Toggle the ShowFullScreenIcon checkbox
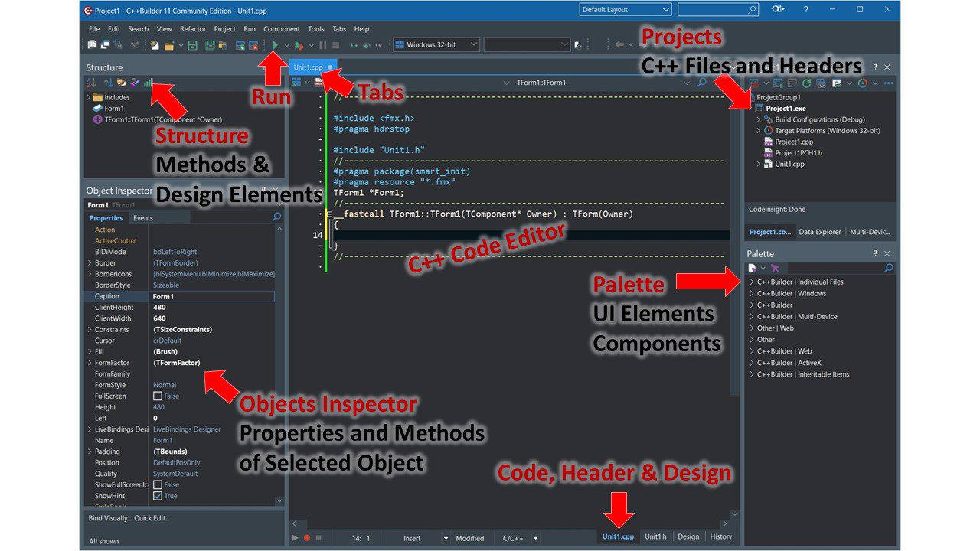The image size is (980, 551). [158, 484]
